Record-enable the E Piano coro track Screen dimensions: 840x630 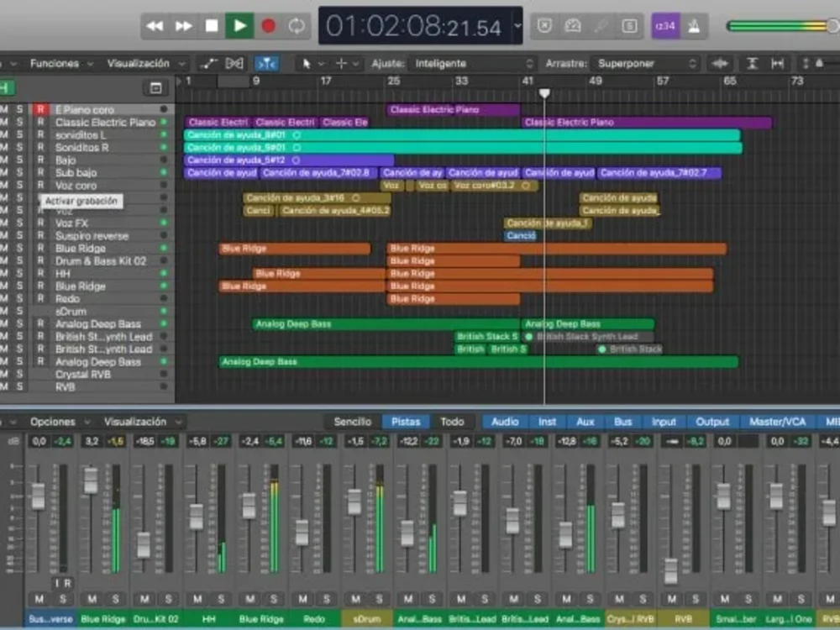point(40,110)
